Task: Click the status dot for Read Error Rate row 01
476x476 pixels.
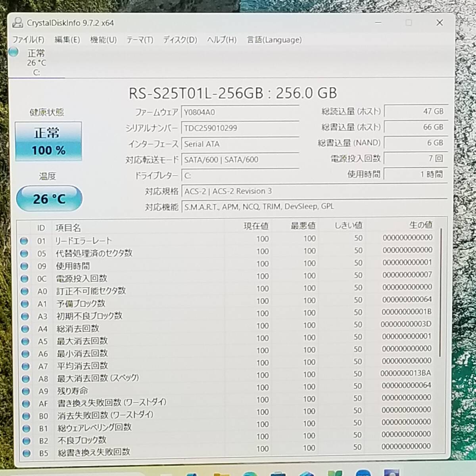Action: (x=24, y=241)
